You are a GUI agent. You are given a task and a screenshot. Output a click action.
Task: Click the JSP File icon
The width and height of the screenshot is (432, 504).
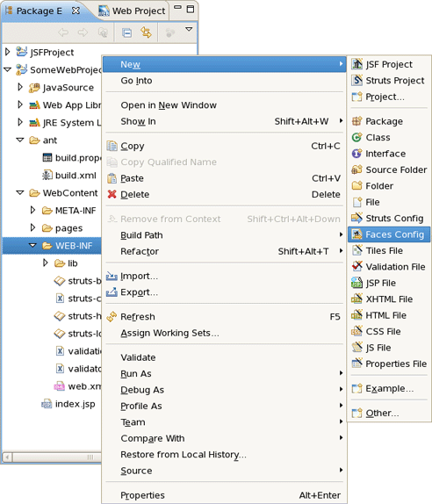tap(356, 283)
